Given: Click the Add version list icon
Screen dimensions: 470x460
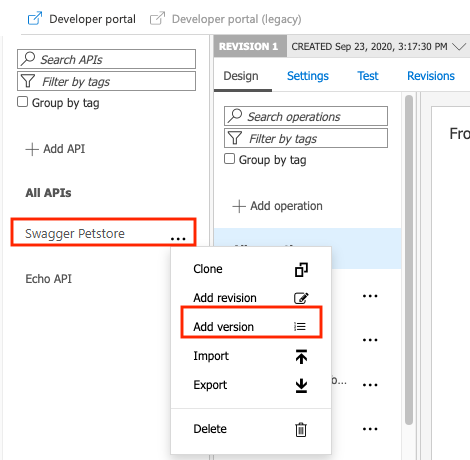Looking at the screenshot, I should 300,326.
